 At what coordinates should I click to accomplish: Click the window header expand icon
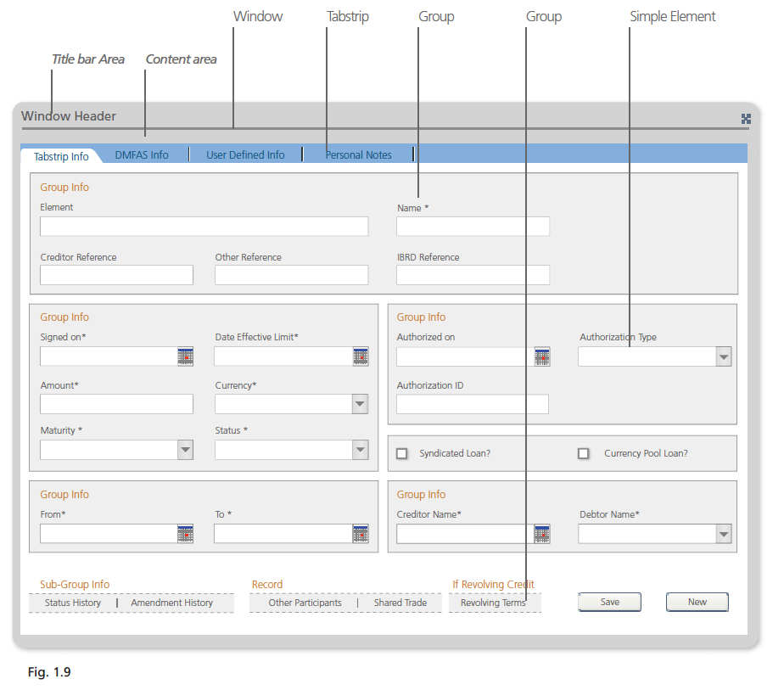tap(746, 119)
